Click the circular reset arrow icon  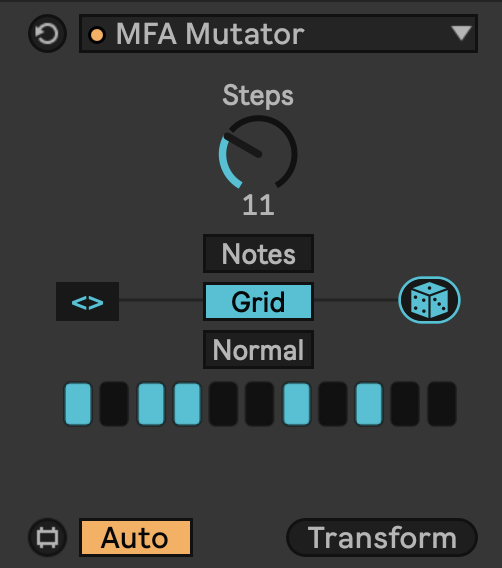(47, 34)
